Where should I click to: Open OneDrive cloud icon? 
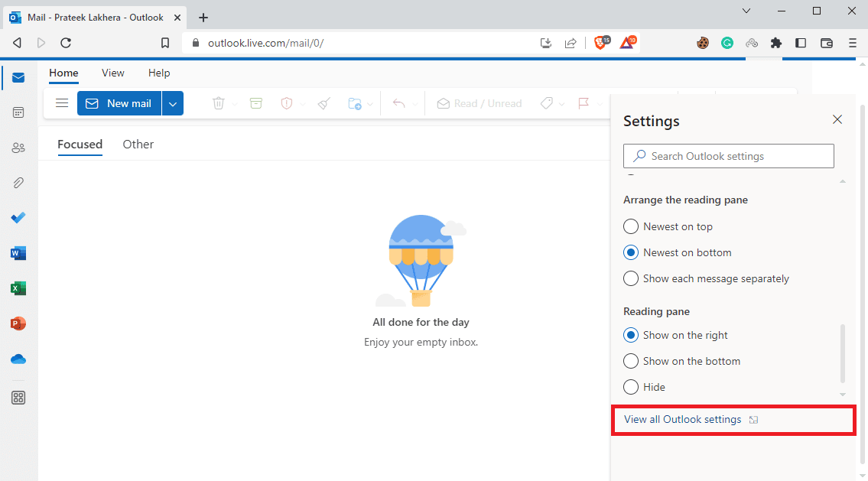(x=18, y=359)
